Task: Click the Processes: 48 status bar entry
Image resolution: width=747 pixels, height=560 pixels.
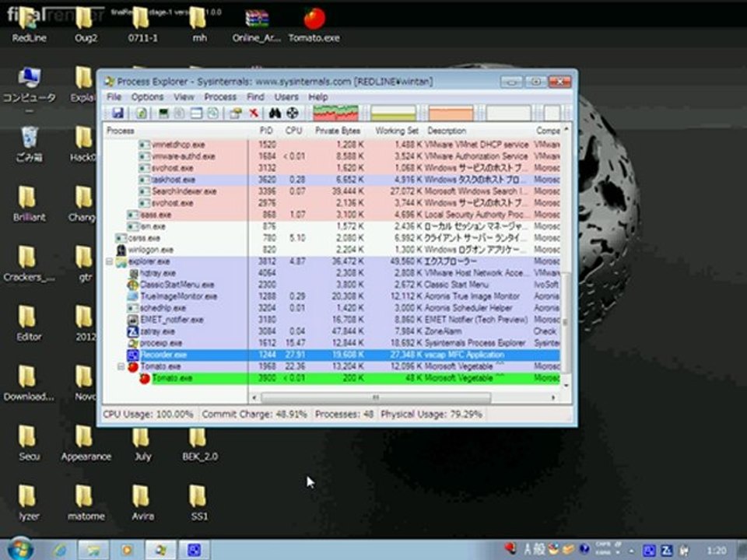Action: [x=344, y=415]
